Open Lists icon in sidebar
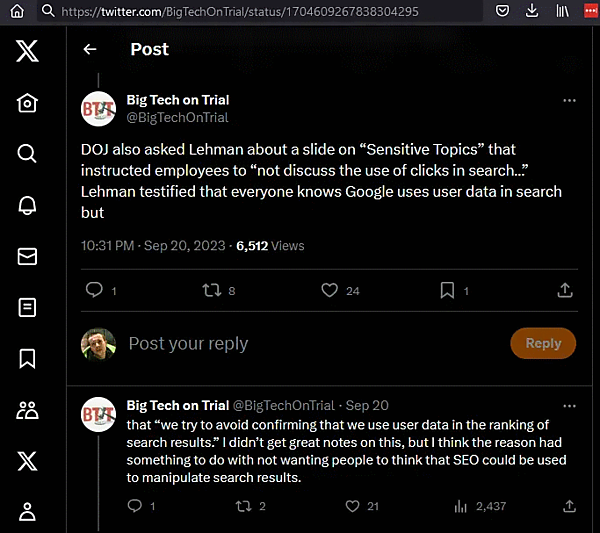 pyautogui.click(x=27, y=307)
